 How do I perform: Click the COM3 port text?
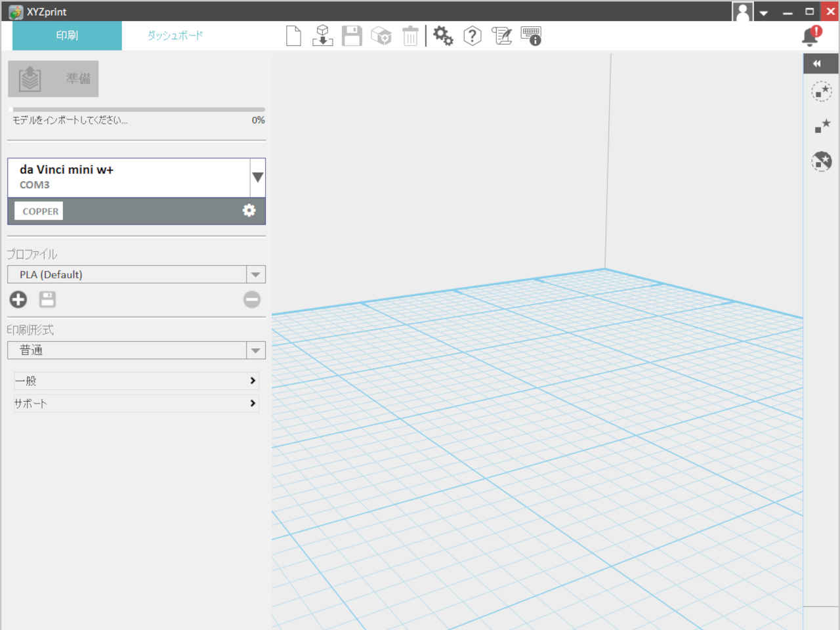click(35, 185)
